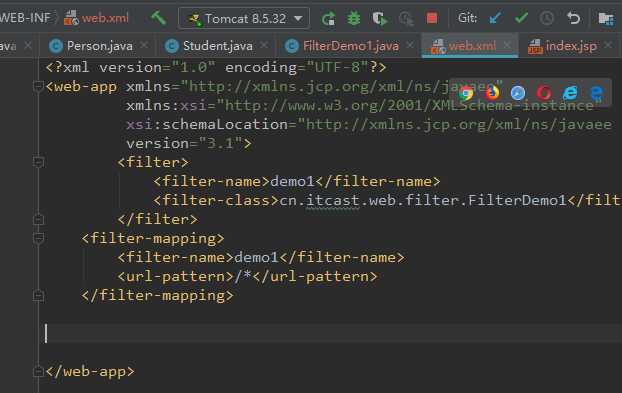Run with Coverage shield icon
The width and height of the screenshot is (622, 393).
380,18
